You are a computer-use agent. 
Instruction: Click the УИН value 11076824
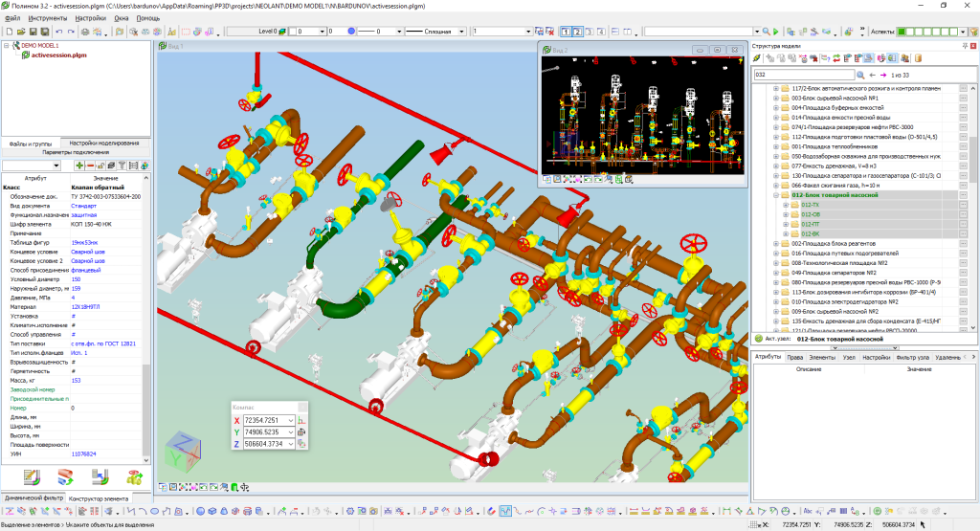click(x=84, y=454)
